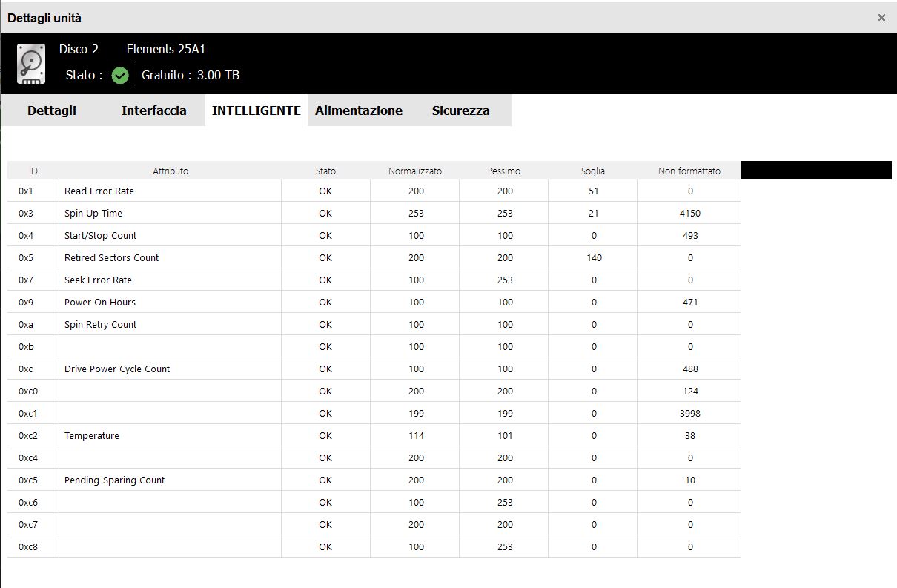This screenshot has height=588, width=897.
Task: Click the Normalizzato column header
Action: point(415,171)
